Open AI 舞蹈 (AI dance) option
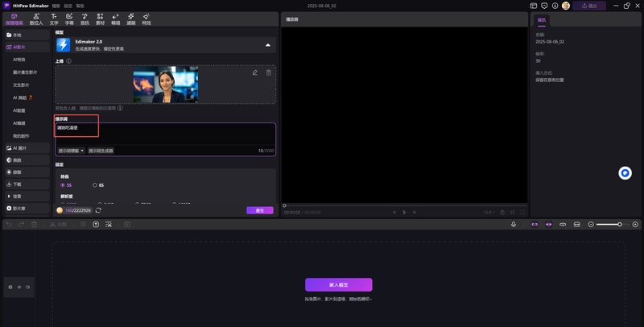644x327 pixels. tap(23, 97)
